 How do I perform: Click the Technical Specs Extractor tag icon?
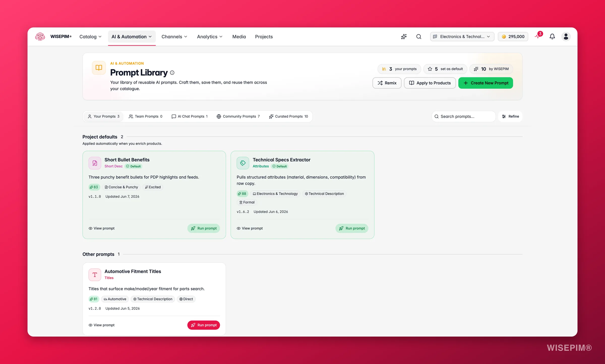pos(243,163)
